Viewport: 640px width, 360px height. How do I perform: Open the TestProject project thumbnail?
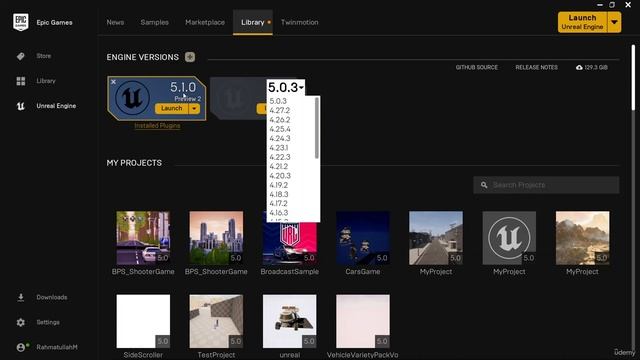[216, 321]
